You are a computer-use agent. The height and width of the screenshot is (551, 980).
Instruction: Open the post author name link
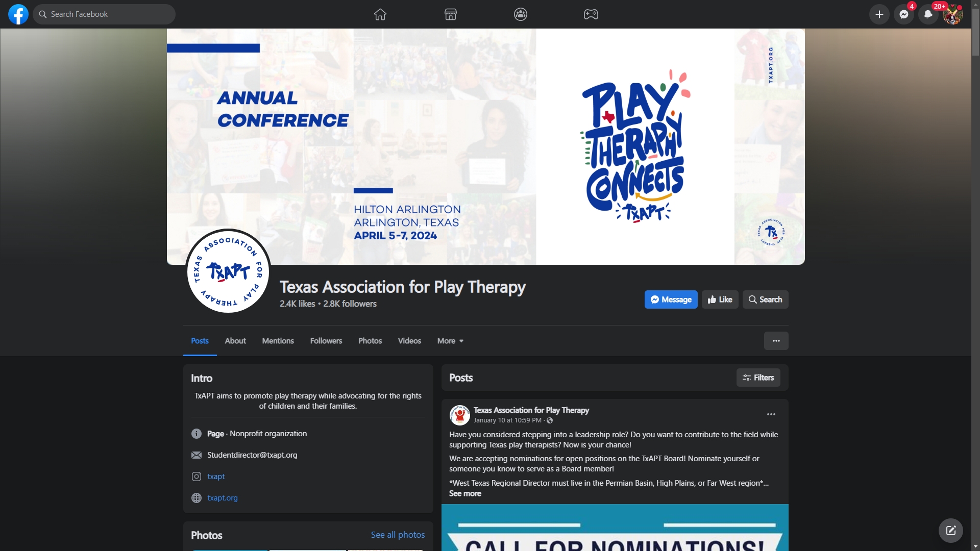(531, 410)
